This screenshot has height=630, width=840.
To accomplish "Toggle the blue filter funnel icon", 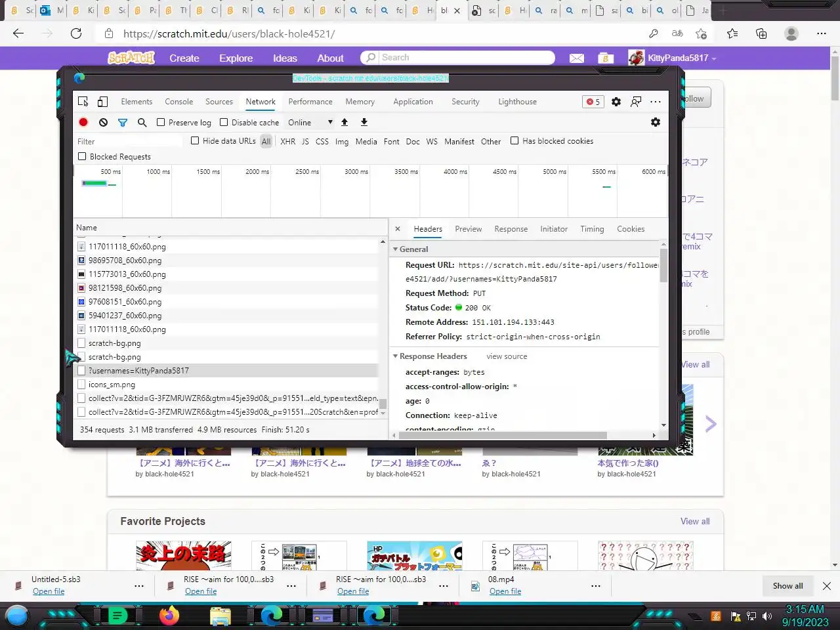I will click(123, 122).
